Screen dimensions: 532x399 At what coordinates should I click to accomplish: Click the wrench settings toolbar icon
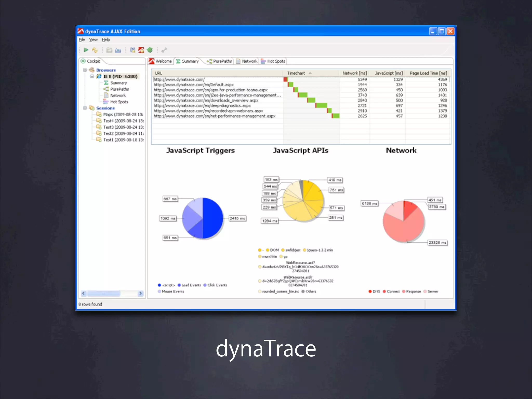[164, 50]
